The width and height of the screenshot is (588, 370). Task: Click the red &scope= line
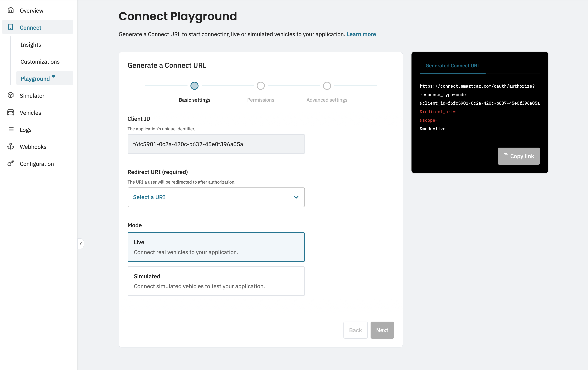pos(429,120)
